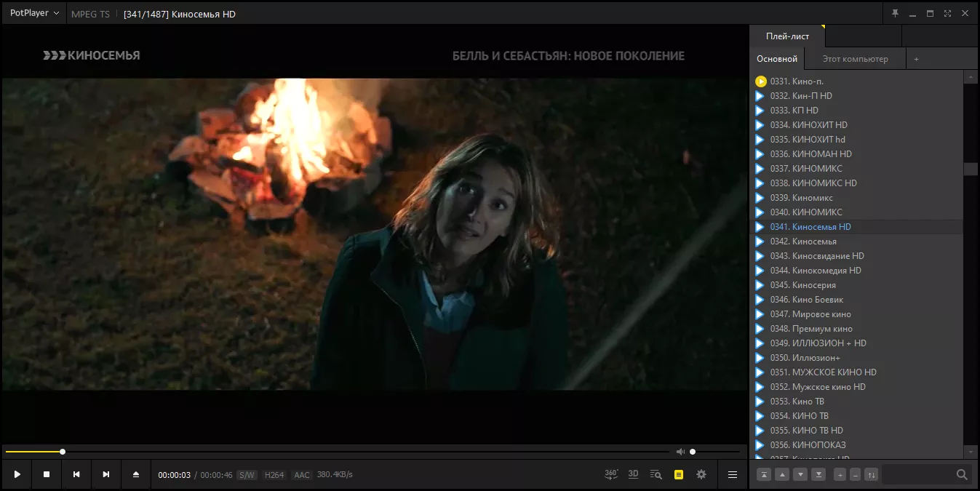Select channel 0340. КИНОМИКС
The width and height of the screenshot is (980, 491).
click(x=856, y=212)
